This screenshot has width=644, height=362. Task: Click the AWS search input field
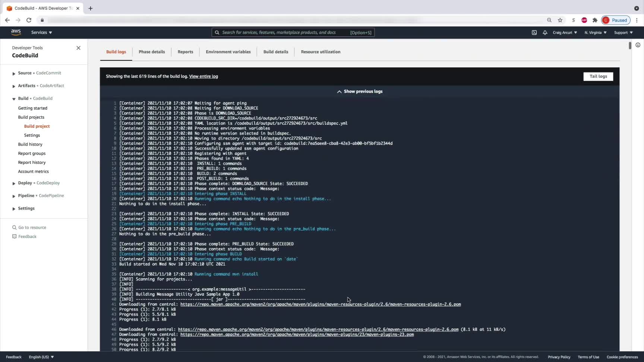pyautogui.click(x=293, y=32)
